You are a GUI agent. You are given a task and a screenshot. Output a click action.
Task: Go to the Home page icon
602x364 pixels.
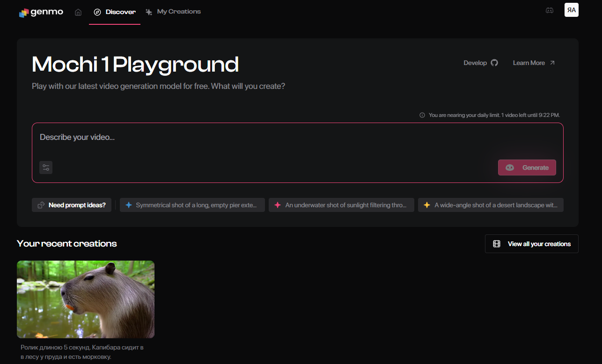[78, 12]
